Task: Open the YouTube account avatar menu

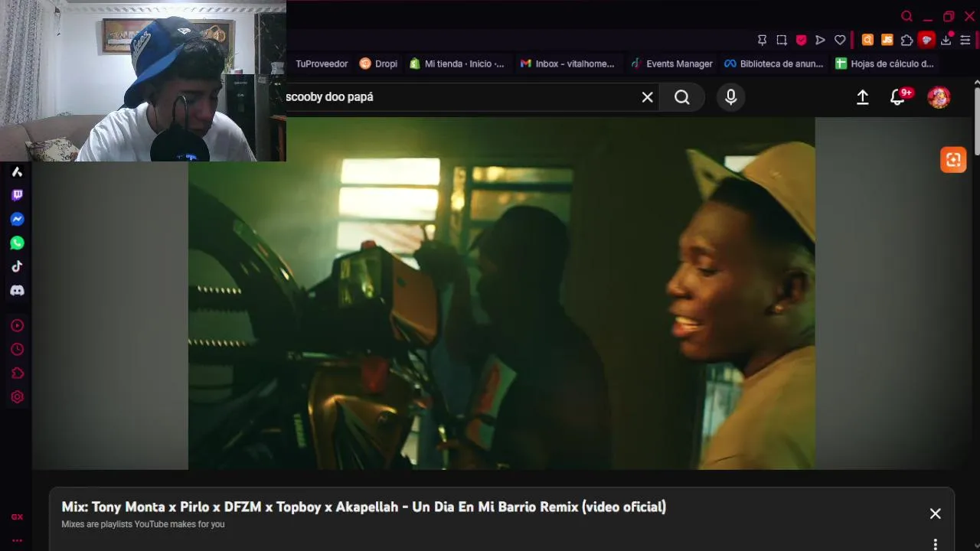Action: point(939,97)
